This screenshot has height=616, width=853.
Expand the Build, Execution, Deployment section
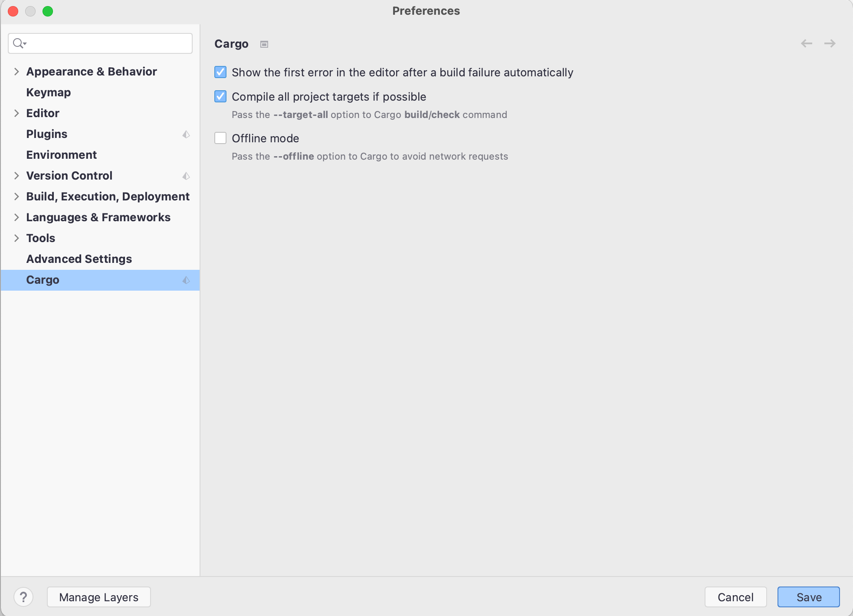pyautogui.click(x=16, y=197)
